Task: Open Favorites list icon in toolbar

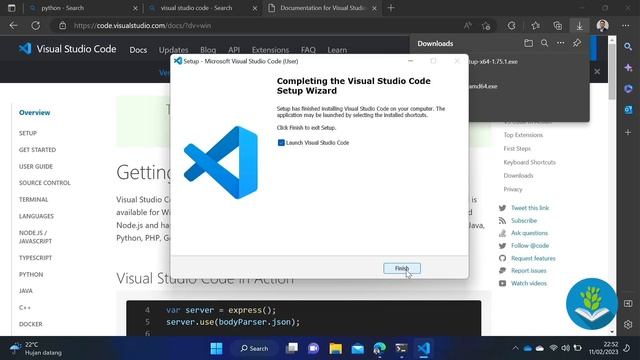Action: 536,25
